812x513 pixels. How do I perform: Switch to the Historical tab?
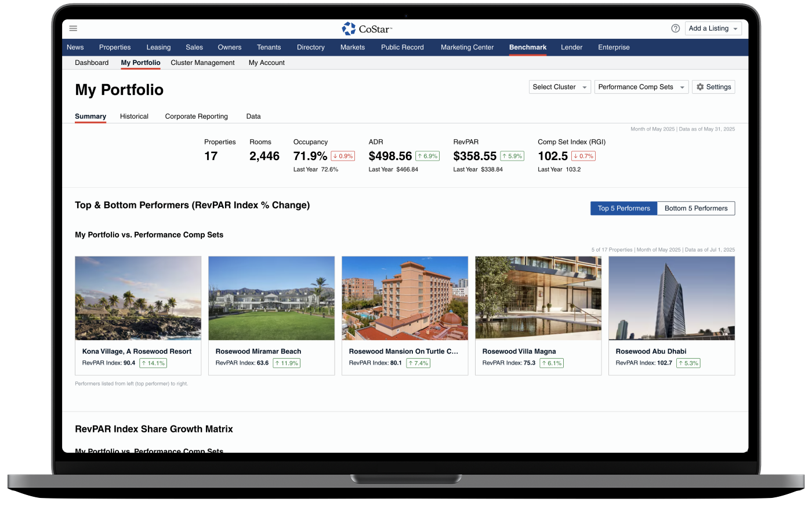click(x=134, y=117)
